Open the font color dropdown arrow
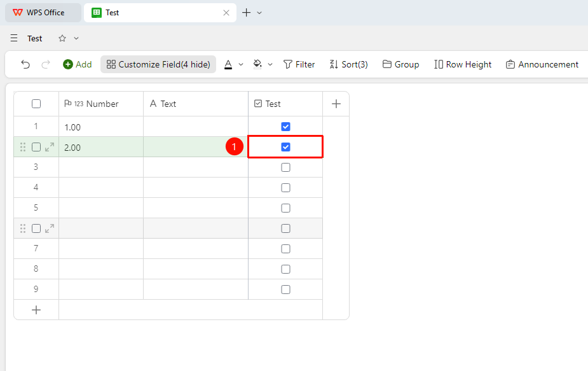Viewport: 588px width, 371px height. click(x=241, y=64)
